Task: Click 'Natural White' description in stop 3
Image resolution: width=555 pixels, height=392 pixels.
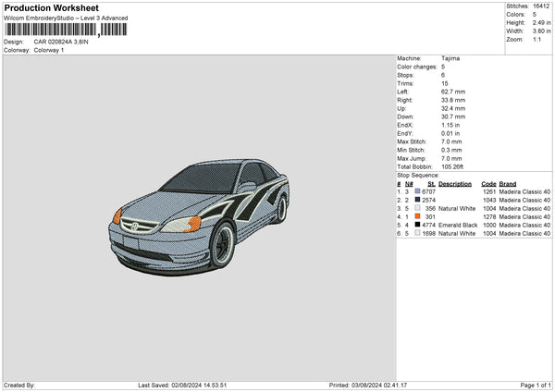Action: 457,208
